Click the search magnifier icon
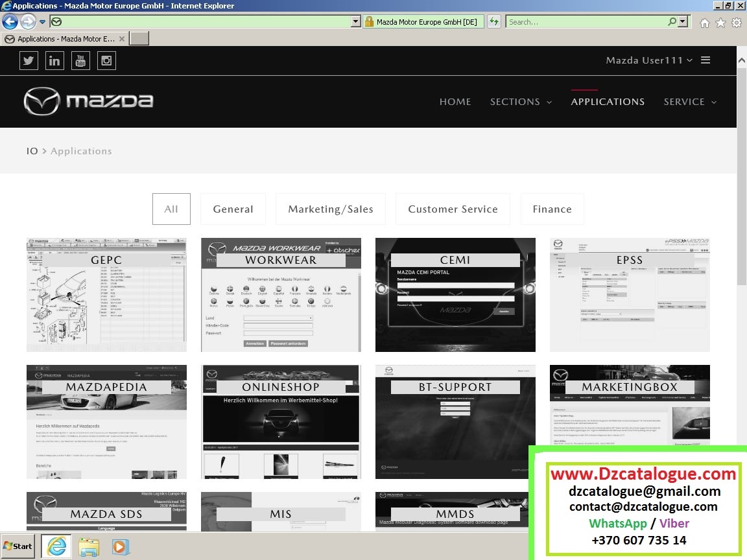 [x=672, y=22]
